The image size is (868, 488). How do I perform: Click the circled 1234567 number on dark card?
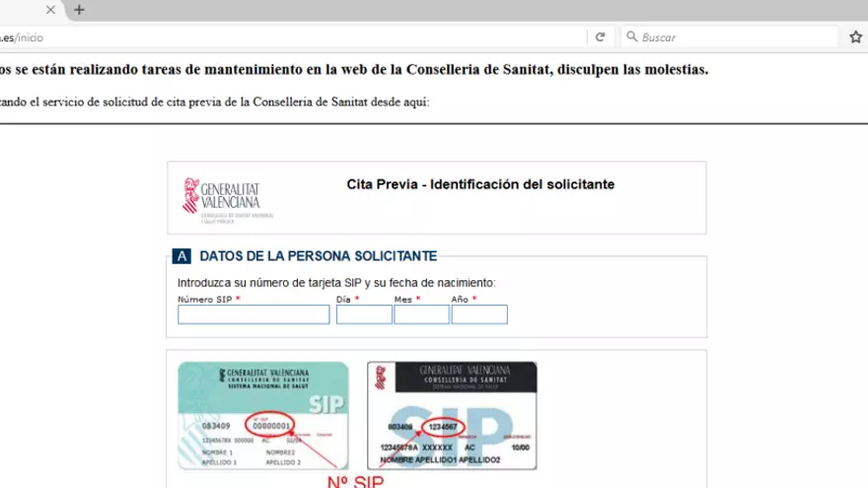tap(441, 427)
